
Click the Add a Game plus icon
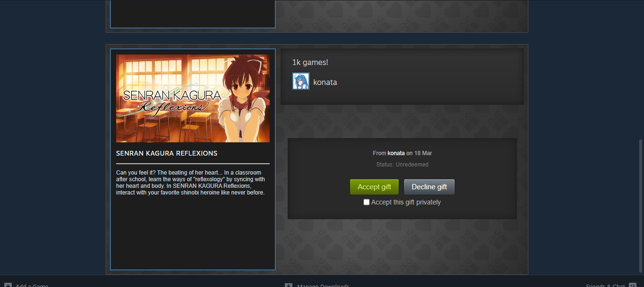pyautogui.click(x=8, y=285)
